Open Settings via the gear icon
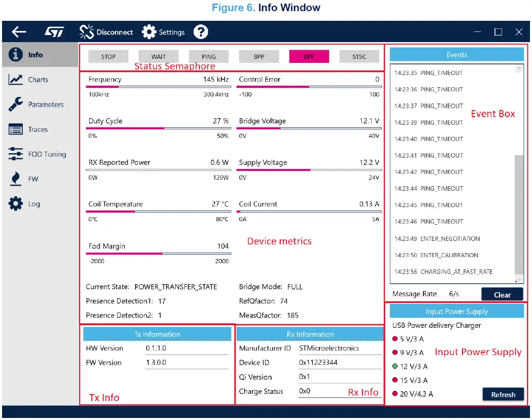The height and width of the screenshot is (420, 532). point(149,32)
